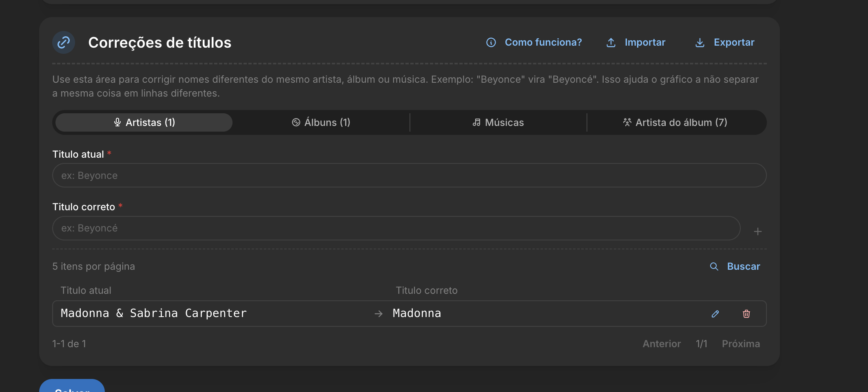Select the Artistas (1) tab
This screenshot has width=868, height=392.
click(144, 123)
